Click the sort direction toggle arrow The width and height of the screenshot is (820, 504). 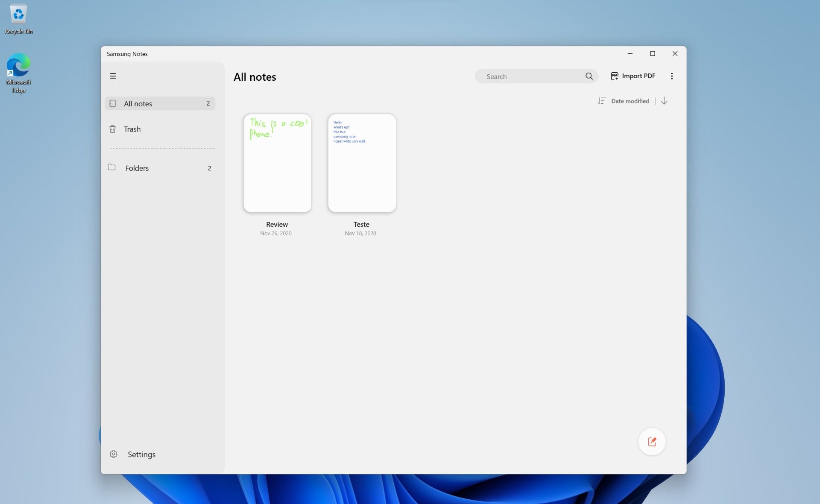tap(664, 101)
